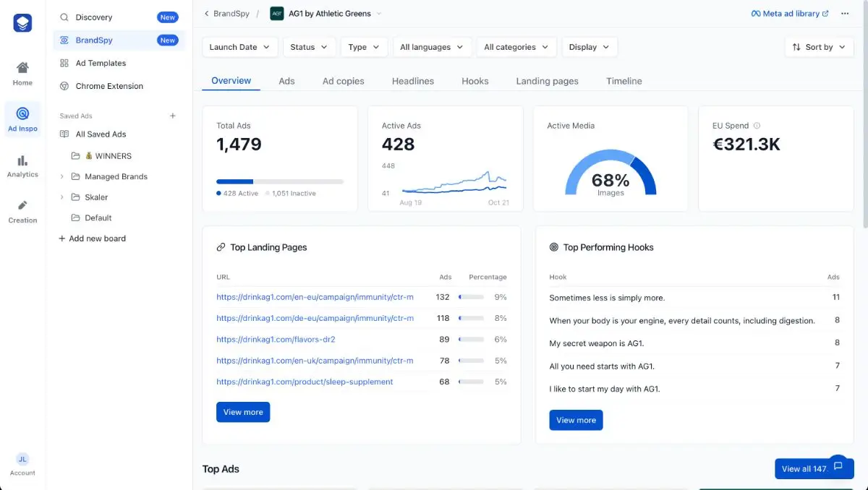Expand the Managed Brands folder
The height and width of the screenshot is (490, 868).
point(61,176)
